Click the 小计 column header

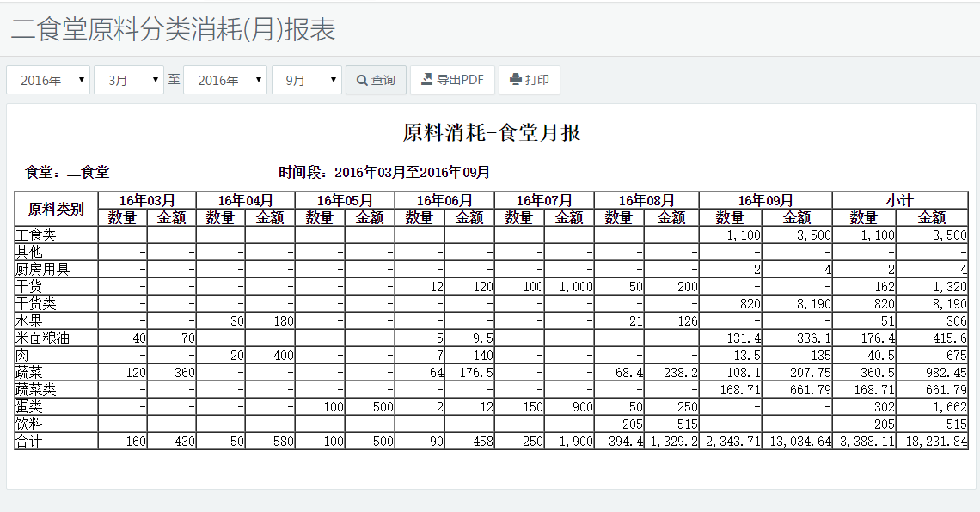(900, 200)
